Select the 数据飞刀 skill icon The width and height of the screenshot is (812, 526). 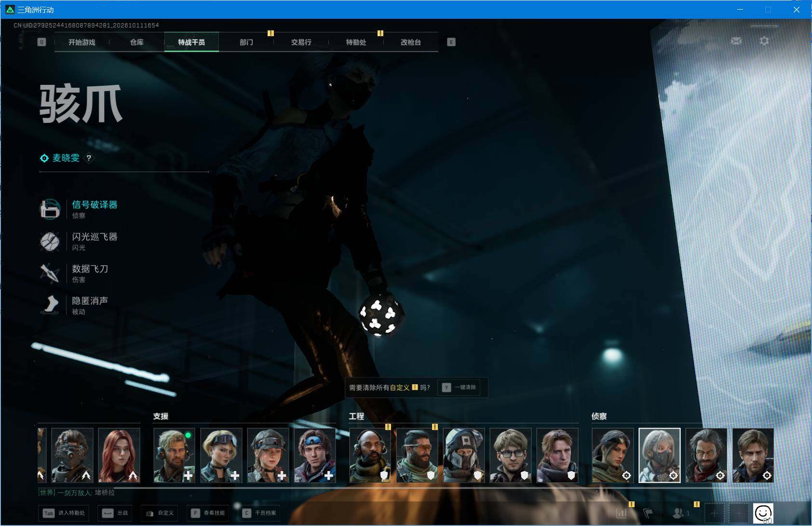[x=50, y=273]
